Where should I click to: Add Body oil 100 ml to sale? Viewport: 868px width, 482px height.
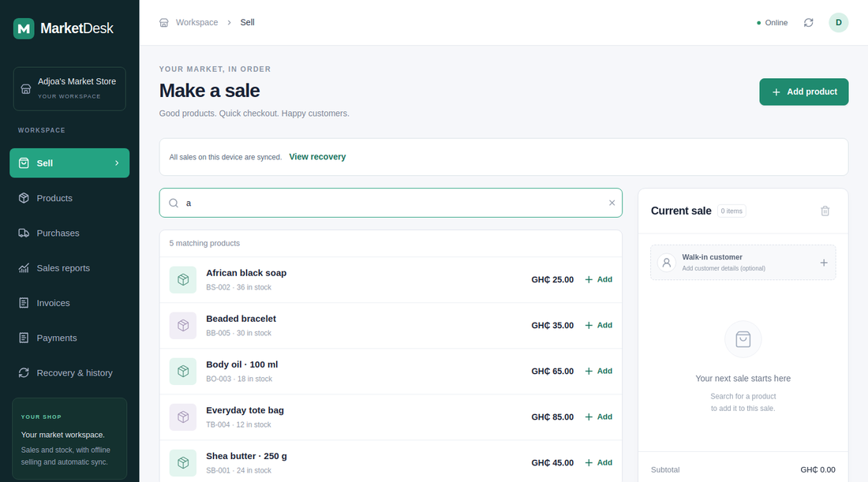point(598,372)
